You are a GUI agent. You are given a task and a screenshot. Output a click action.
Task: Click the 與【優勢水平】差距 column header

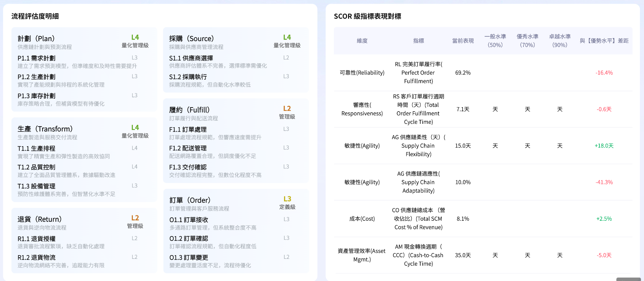tap(604, 41)
